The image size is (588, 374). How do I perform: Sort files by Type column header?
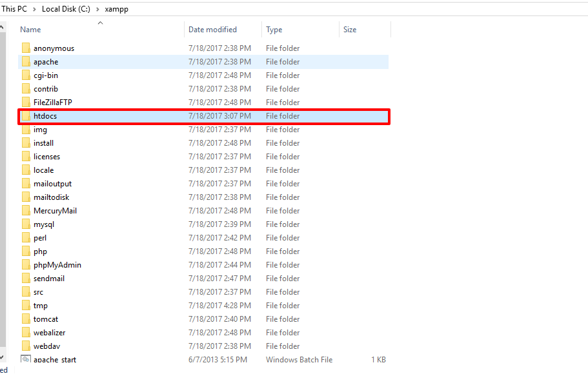tap(274, 30)
